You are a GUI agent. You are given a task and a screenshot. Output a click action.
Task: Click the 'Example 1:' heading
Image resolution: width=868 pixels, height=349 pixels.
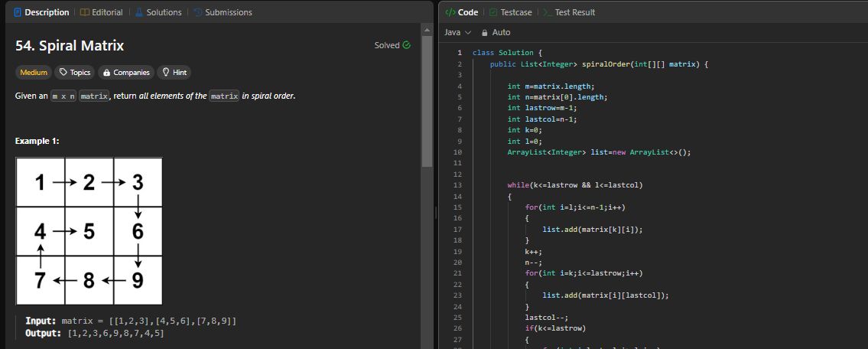[x=37, y=142]
